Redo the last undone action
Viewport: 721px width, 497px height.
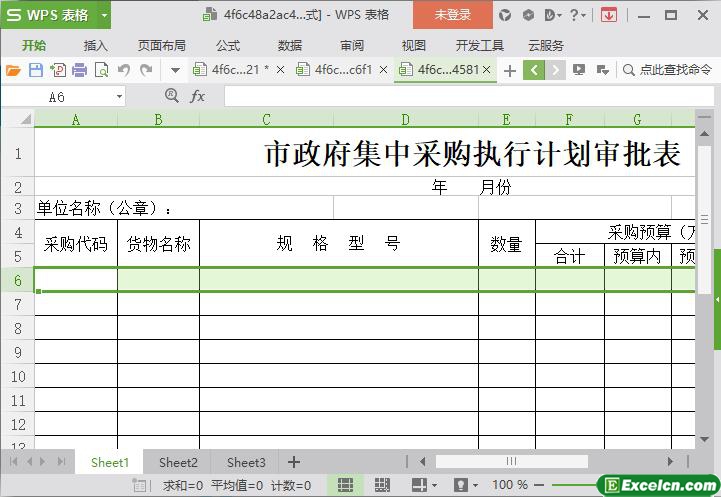[x=146, y=70]
